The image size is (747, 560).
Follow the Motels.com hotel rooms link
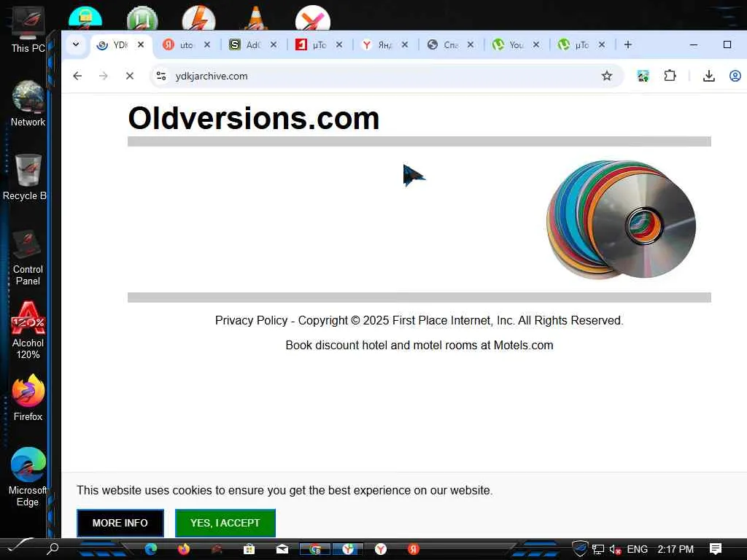click(x=419, y=345)
